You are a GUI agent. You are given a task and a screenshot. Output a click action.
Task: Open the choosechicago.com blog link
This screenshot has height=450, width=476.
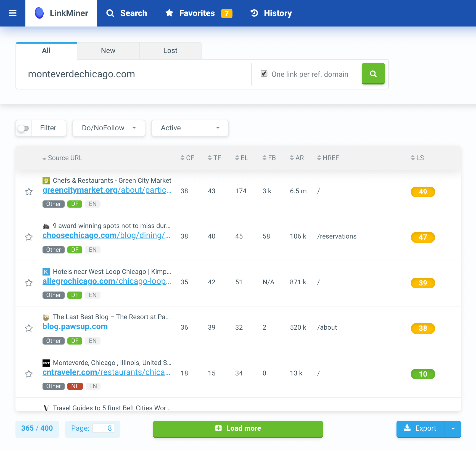106,235
